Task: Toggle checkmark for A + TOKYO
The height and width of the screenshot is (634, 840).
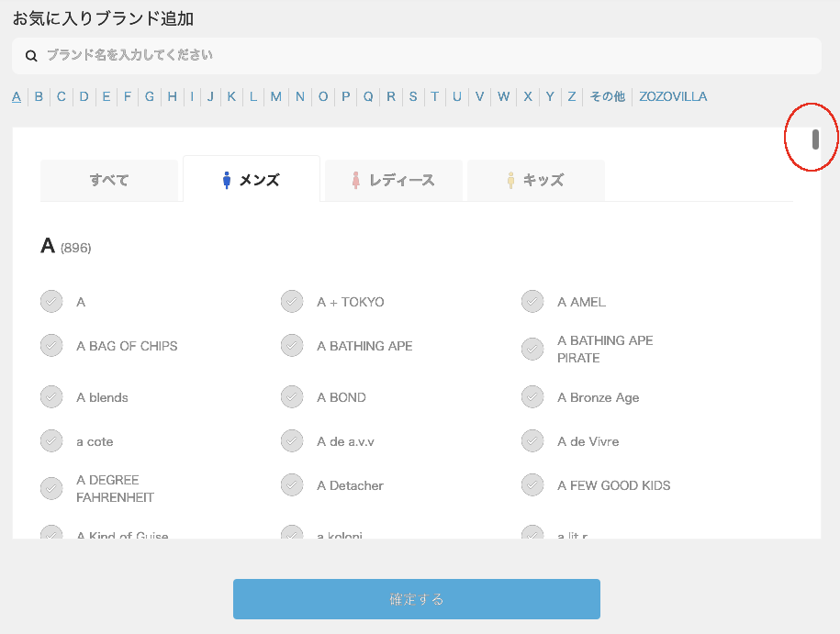Action: coord(292,302)
